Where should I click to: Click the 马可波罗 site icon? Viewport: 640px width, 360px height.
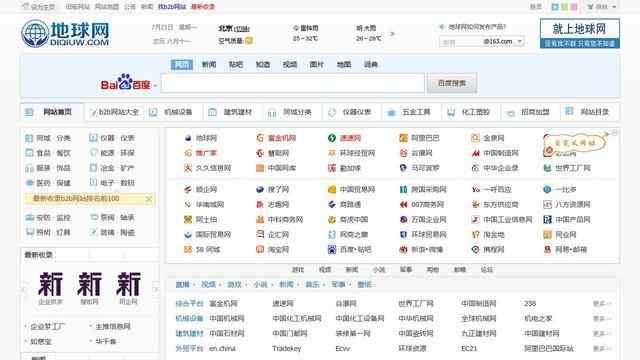click(x=403, y=168)
